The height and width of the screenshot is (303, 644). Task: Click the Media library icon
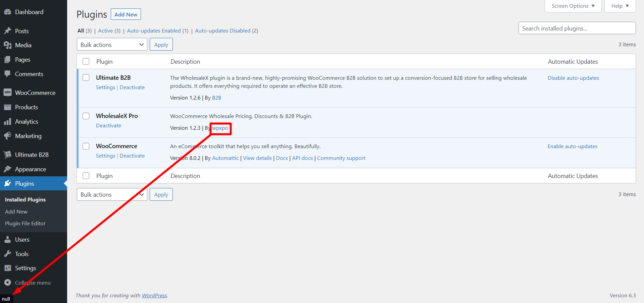click(x=7, y=45)
